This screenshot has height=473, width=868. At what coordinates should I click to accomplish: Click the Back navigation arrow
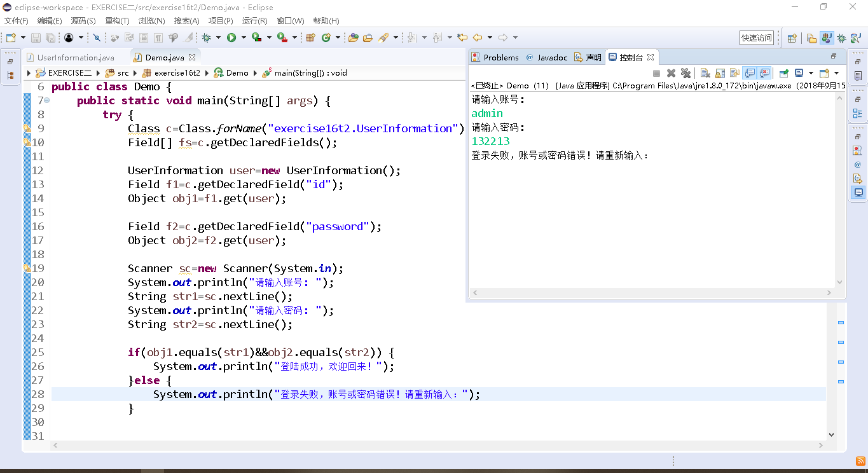[x=478, y=38]
